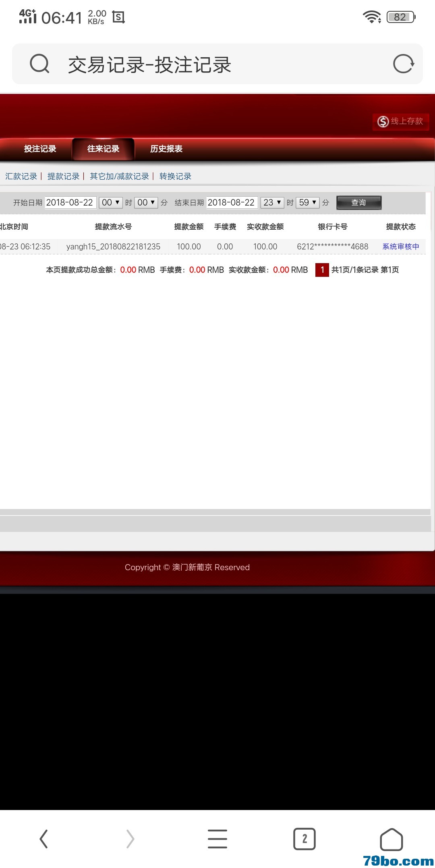Switch to the 投注记录 tab
Screen dimensions: 435x868
[x=40, y=149]
